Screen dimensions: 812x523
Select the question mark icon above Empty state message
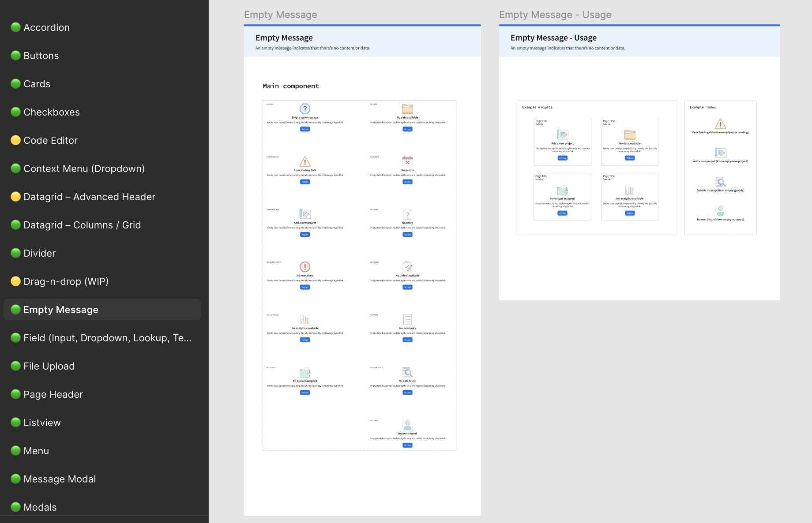point(305,108)
